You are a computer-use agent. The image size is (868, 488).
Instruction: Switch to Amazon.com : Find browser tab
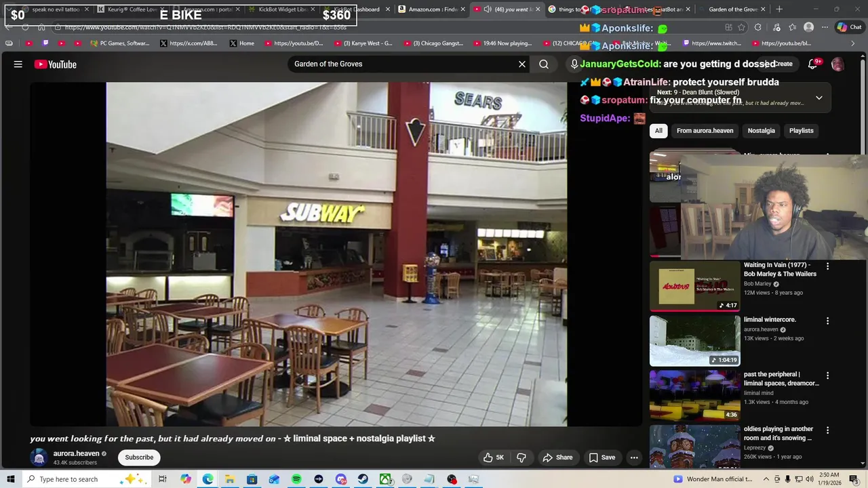coord(434,9)
